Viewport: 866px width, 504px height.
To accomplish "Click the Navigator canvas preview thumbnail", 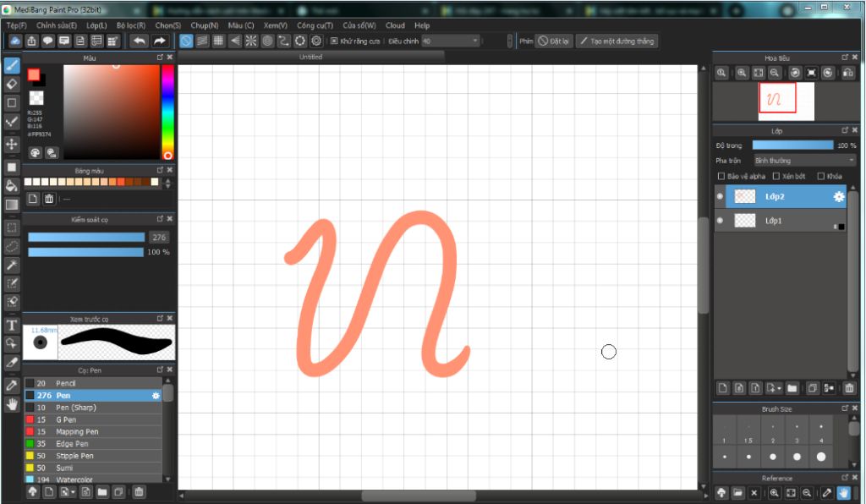I will click(786, 101).
